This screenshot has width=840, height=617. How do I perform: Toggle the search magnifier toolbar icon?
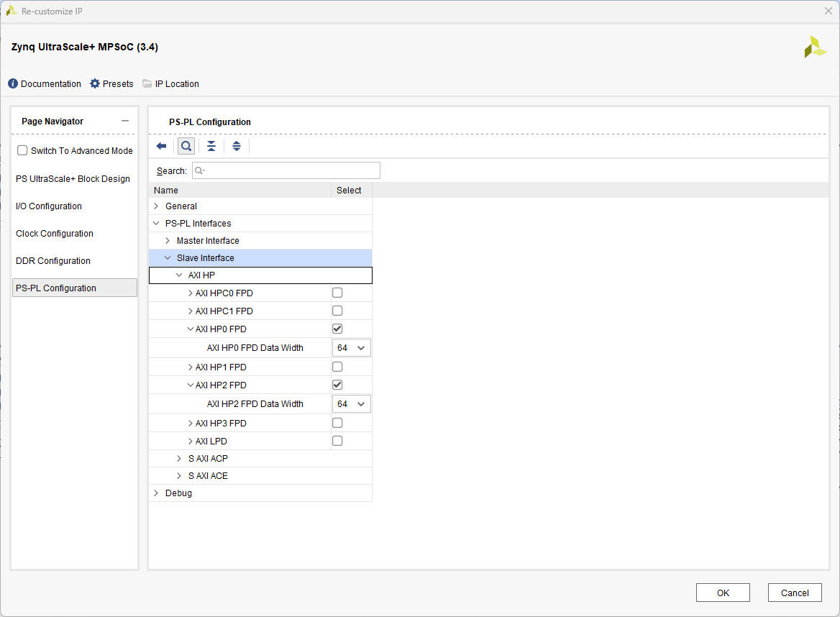pyautogui.click(x=186, y=146)
